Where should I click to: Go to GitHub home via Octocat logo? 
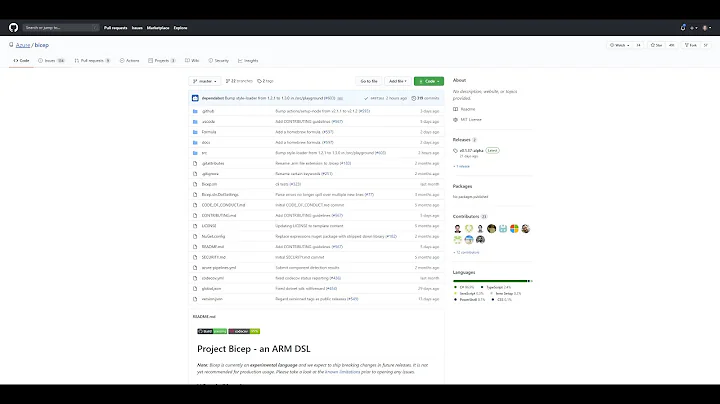pos(13,28)
